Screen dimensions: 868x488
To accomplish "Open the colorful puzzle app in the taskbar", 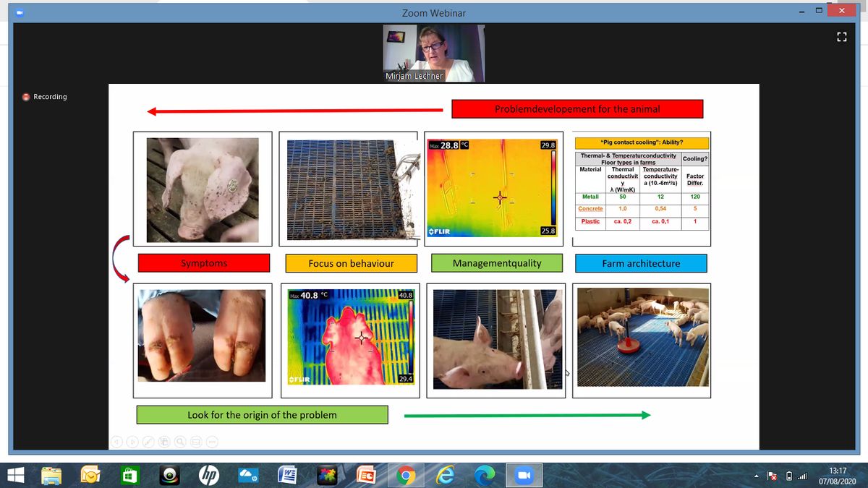I will click(328, 476).
